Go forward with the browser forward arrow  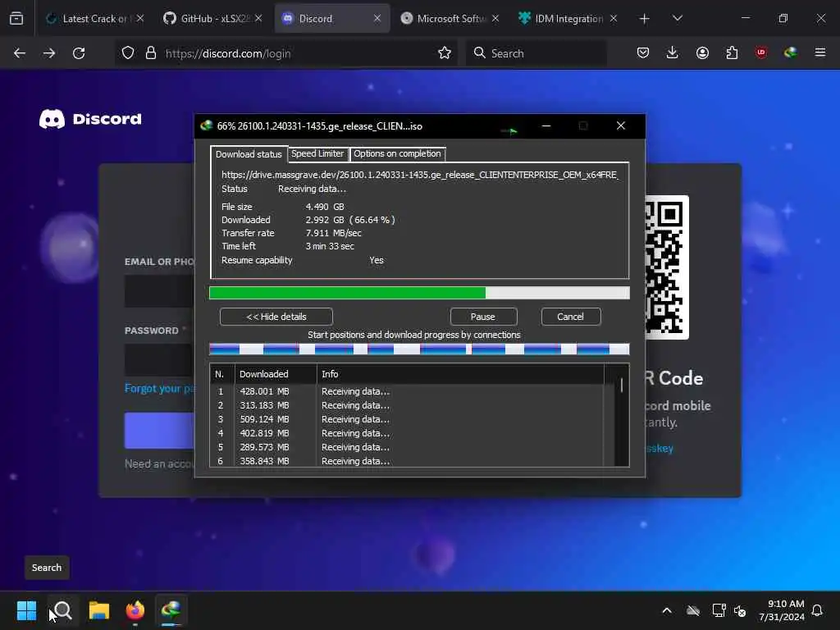click(x=48, y=53)
